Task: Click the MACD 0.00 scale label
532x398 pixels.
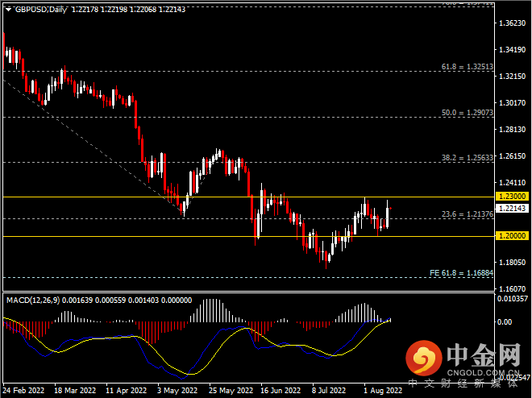Action: click(505, 321)
